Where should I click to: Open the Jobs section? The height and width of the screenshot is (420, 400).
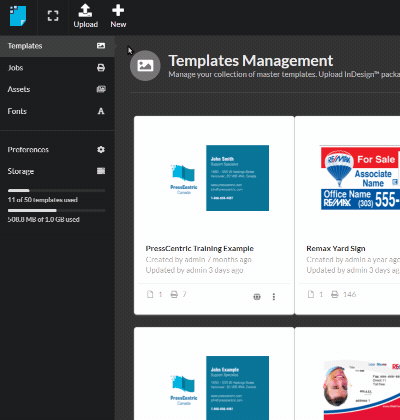pos(57,68)
